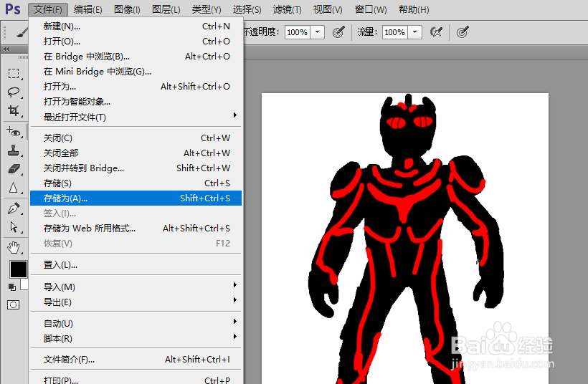This screenshot has width=588, height=384.
Task: Choose 打开为智能对象... entry
Action: point(136,102)
